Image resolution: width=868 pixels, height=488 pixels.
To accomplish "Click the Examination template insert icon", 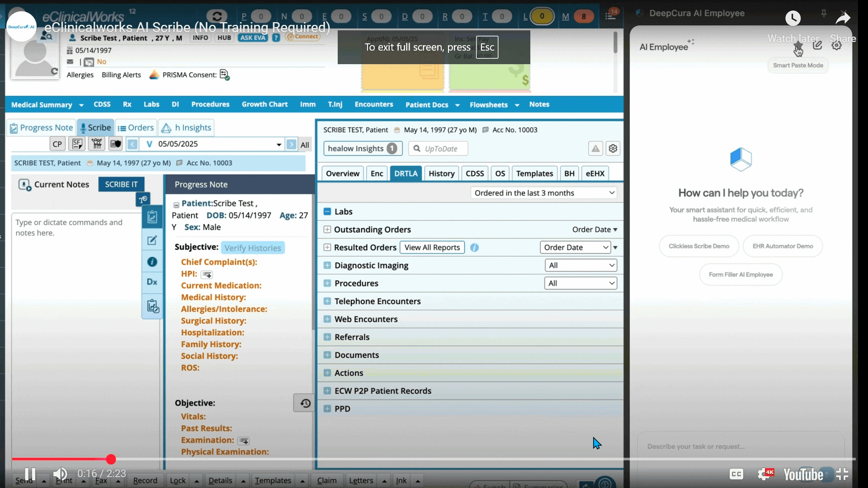I will (x=244, y=441).
